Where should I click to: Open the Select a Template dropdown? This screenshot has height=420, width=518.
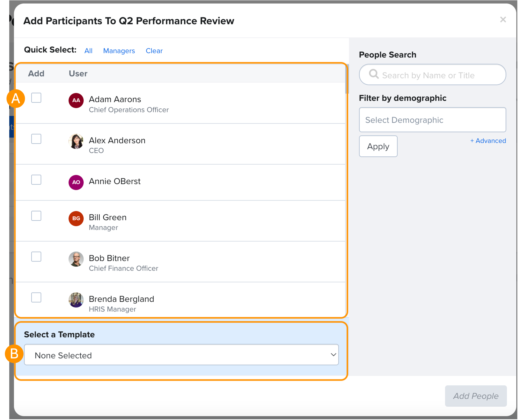pyautogui.click(x=181, y=355)
